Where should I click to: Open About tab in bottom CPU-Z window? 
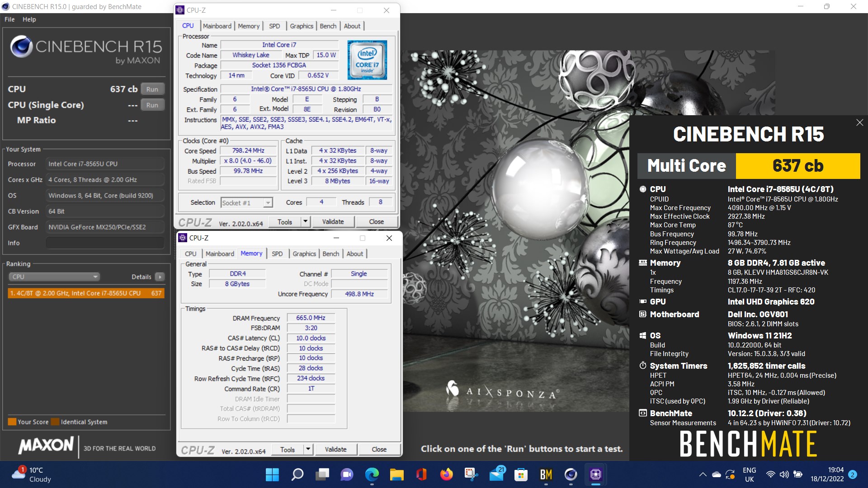(355, 254)
